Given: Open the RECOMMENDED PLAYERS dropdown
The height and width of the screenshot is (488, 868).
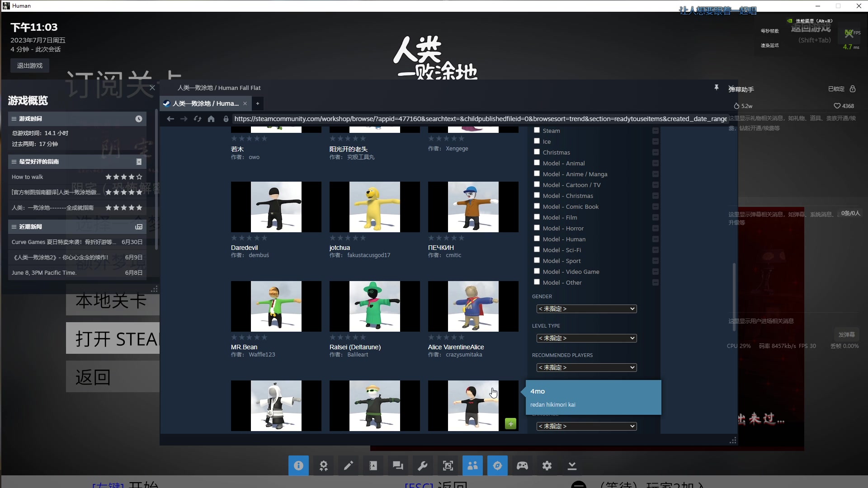Looking at the screenshot, I should pos(586,367).
